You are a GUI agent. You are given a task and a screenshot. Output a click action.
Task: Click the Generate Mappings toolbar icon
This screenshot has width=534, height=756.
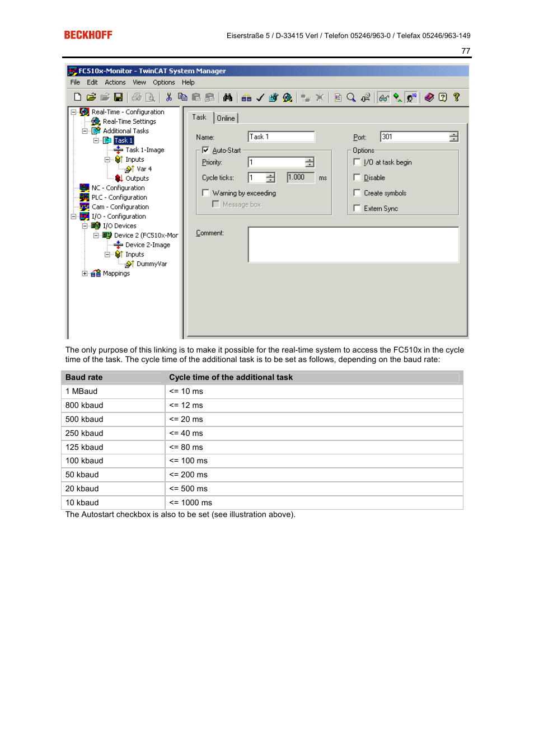pos(246,97)
